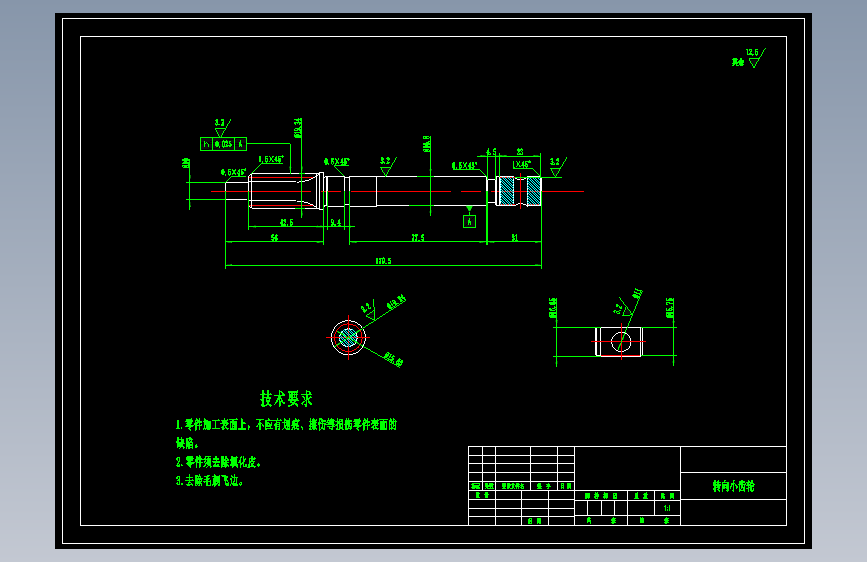
Task: Click the 3.2 roughness symbol on shaft middle
Action: click(388, 166)
